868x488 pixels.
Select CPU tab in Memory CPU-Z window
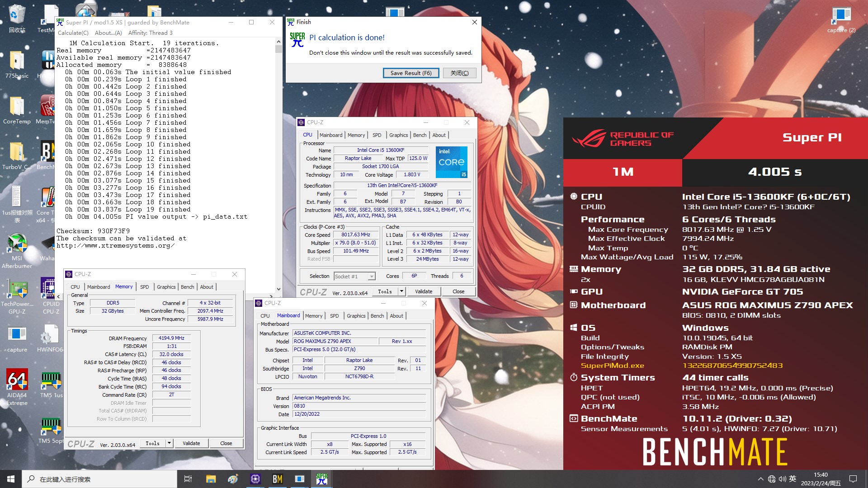tap(75, 287)
